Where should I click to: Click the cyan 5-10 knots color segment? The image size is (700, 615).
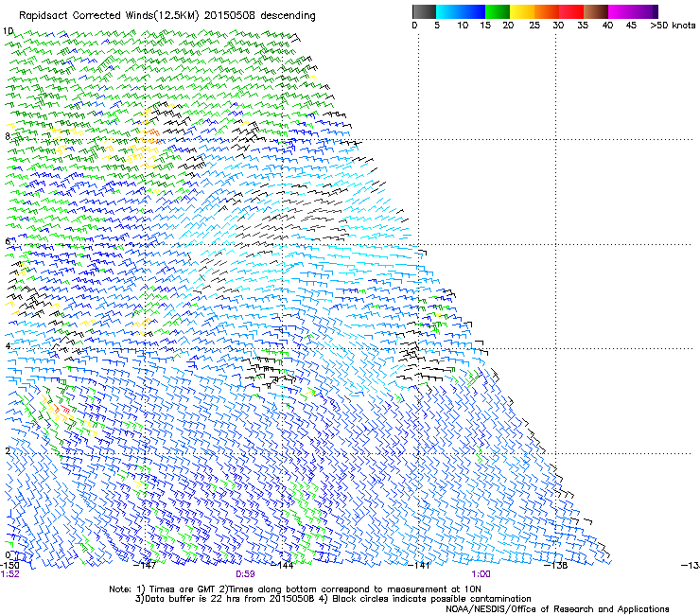(448, 11)
